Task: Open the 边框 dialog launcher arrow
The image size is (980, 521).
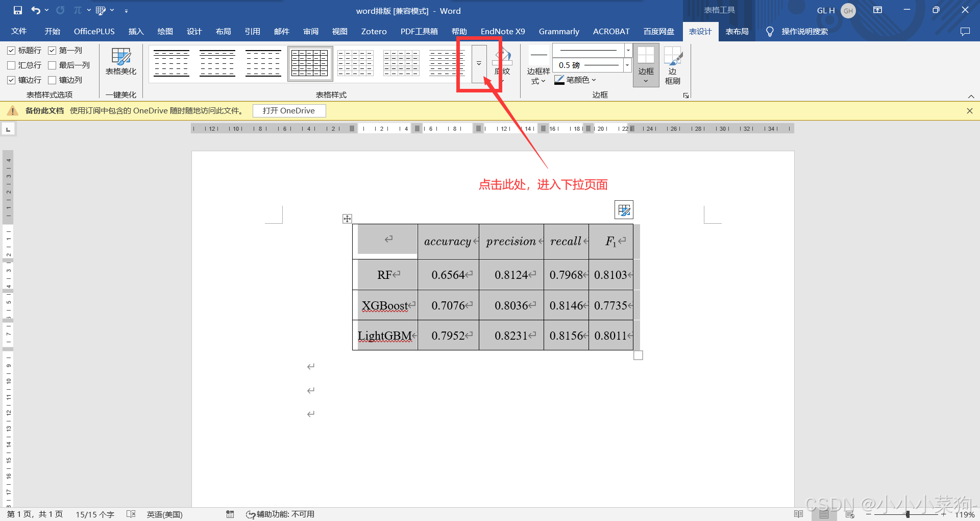Action: (x=685, y=95)
